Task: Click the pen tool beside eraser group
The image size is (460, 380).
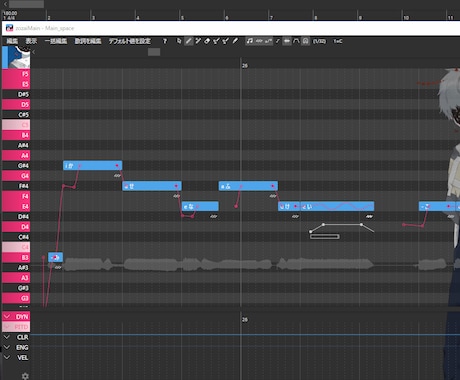Action: [x=235, y=41]
